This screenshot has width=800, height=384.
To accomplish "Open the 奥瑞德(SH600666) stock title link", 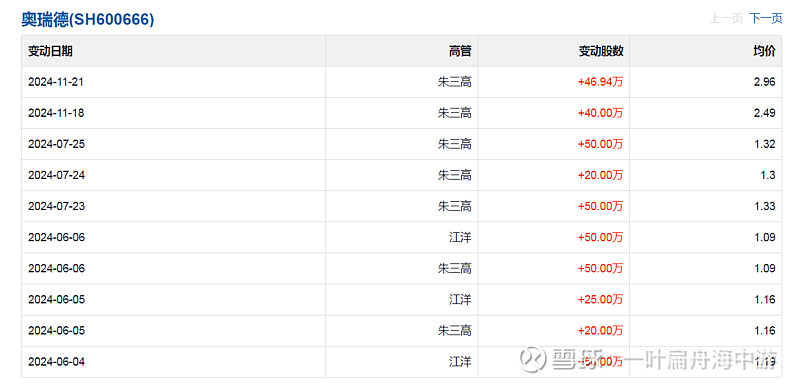I will click(88, 19).
